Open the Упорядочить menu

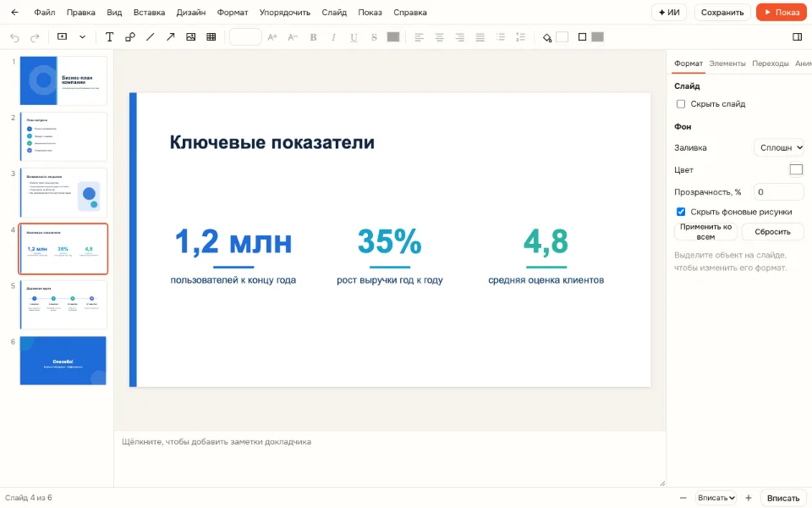point(285,13)
